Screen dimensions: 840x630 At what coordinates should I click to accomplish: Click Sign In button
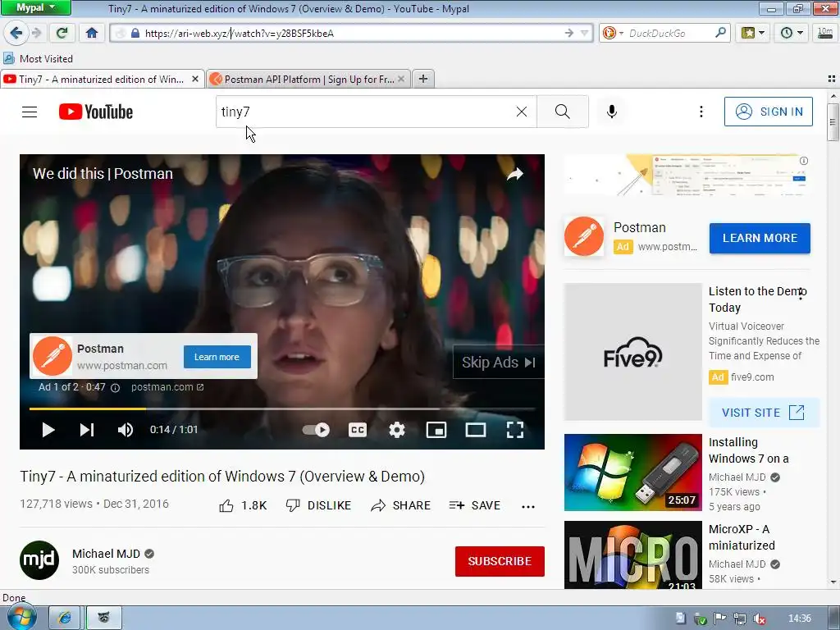768,112
